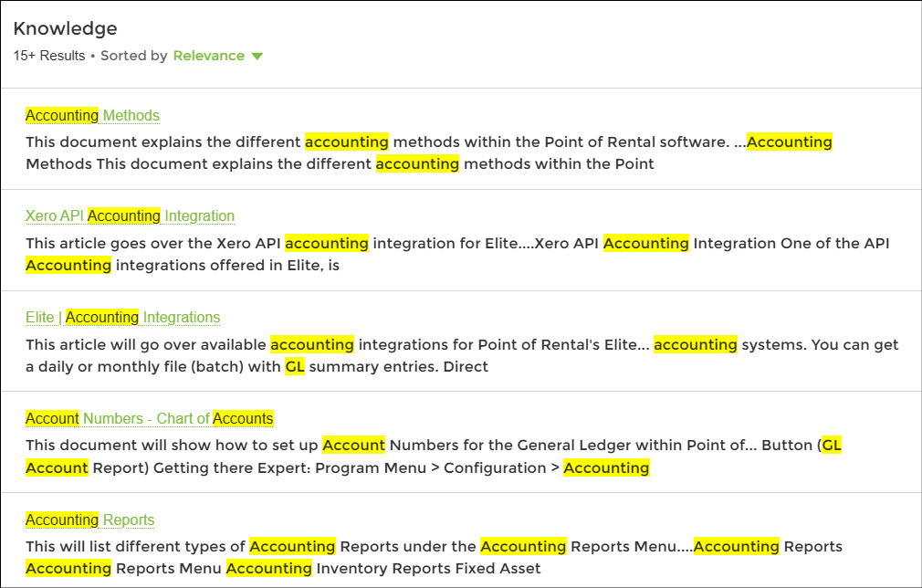Screen dimensions: 922x588
Task: Click the Accounting Reports description snippet
Action: tap(434, 557)
